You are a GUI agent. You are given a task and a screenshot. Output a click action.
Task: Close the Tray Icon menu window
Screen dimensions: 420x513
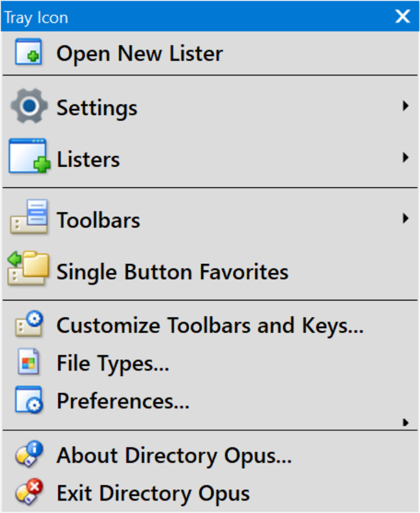pos(403,17)
